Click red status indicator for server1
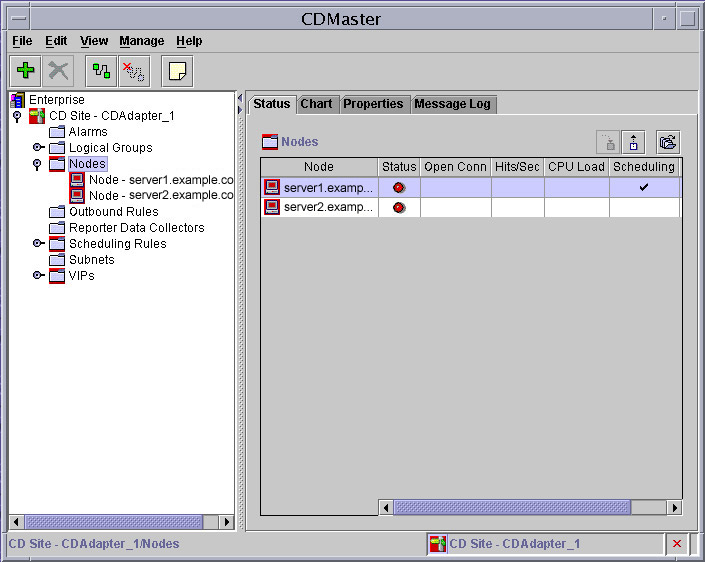Screen dimensions: 705x562 [399, 187]
